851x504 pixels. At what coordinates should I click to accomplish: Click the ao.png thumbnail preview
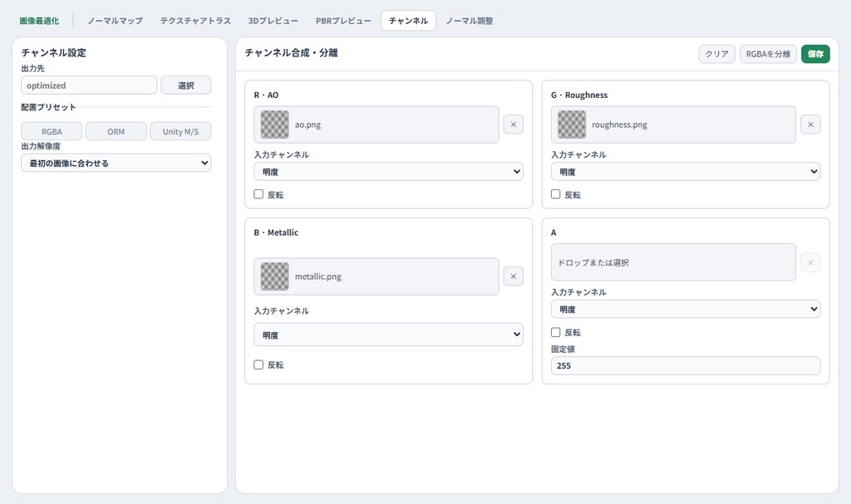(274, 125)
